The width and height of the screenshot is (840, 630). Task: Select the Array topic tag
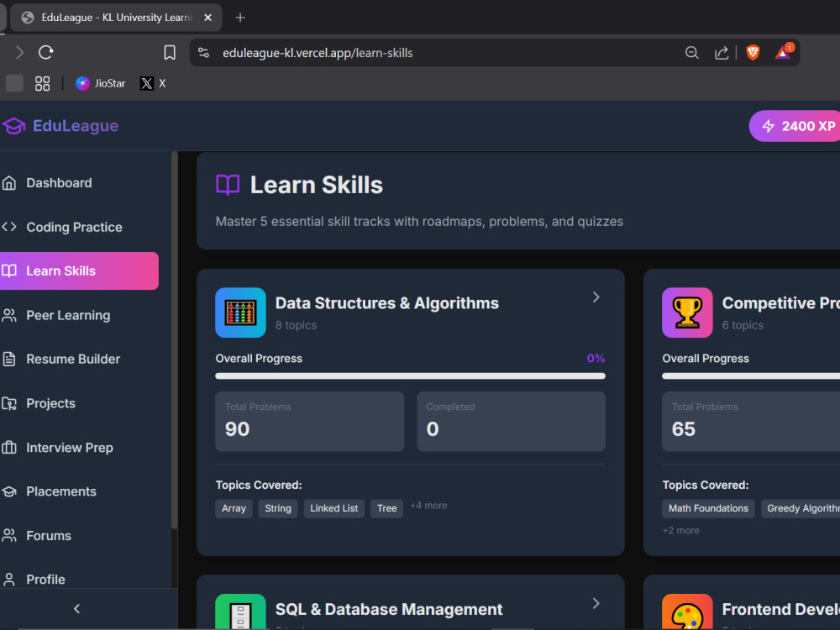234,508
